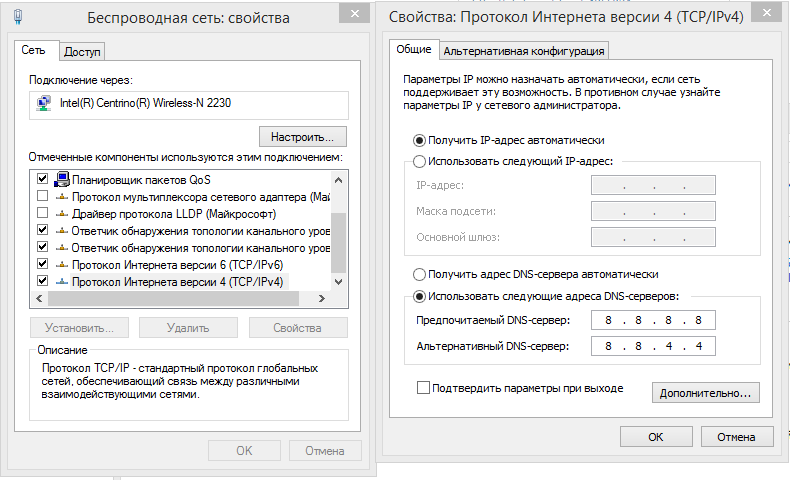Select the Планировщик пакетов QoS icon
The width and height of the screenshot is (790, 480).
click(62, 179)
